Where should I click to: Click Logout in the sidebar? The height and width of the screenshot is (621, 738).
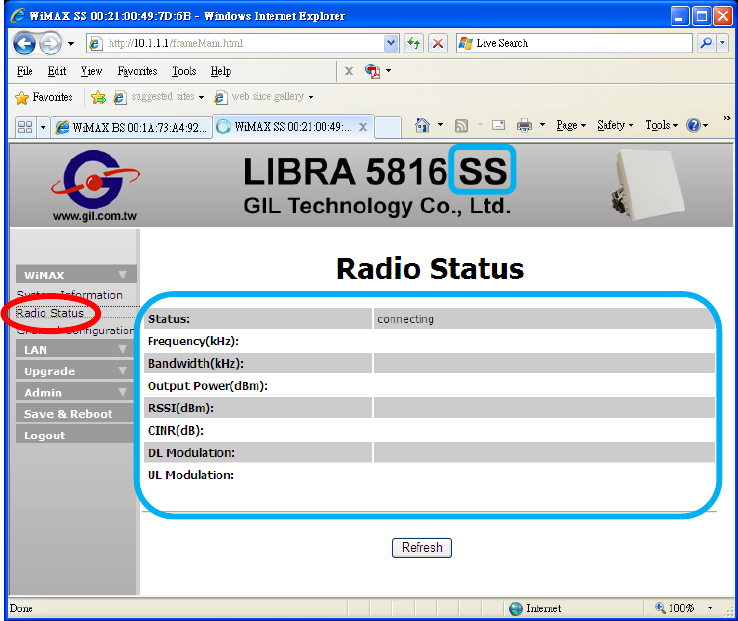tap(76, 435)
